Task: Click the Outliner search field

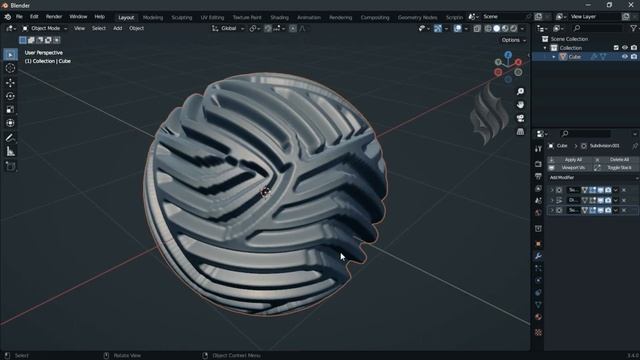Action: [598, 29]
